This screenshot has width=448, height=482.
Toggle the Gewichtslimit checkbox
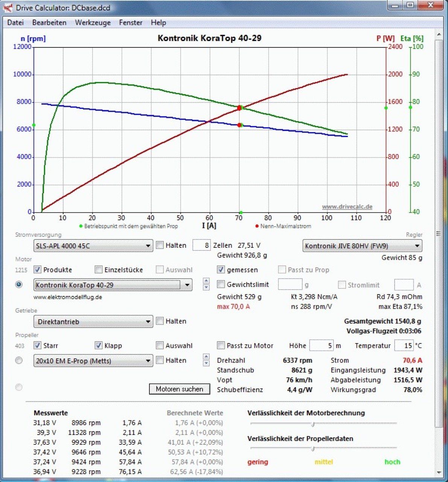coord(221,284)
